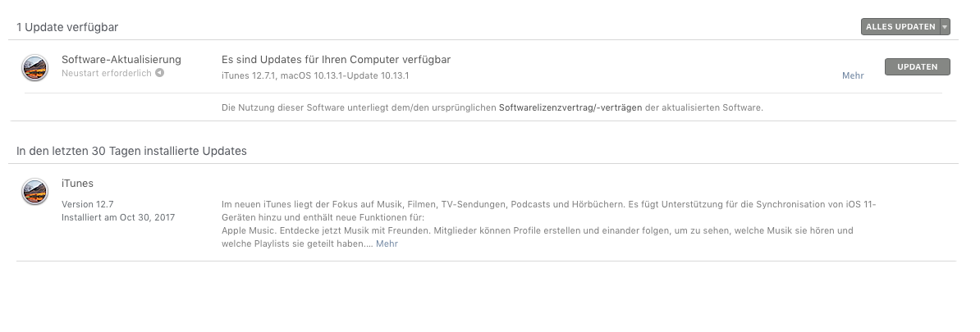Click the ALLES UPDATEN button
This screenshot has height=332, width=980.
[x=900, y=27]
